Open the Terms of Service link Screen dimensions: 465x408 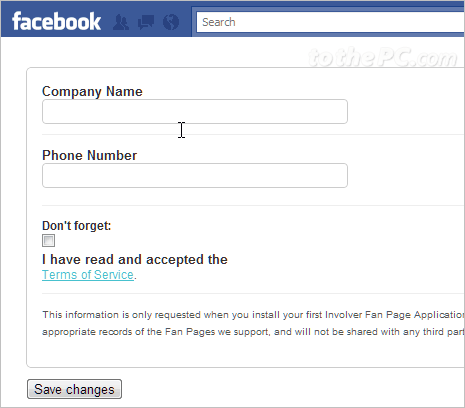(x=88, y=275)
